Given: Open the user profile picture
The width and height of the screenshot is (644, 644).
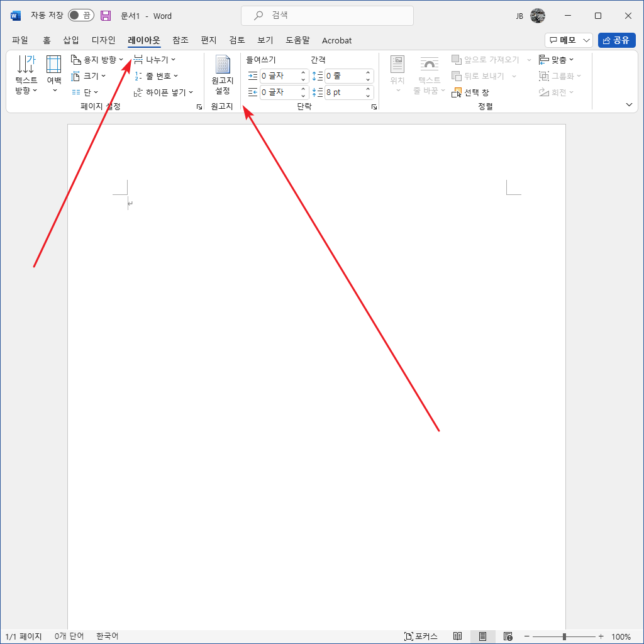Looking at the screenshot, I should click(x=537, y=16).
